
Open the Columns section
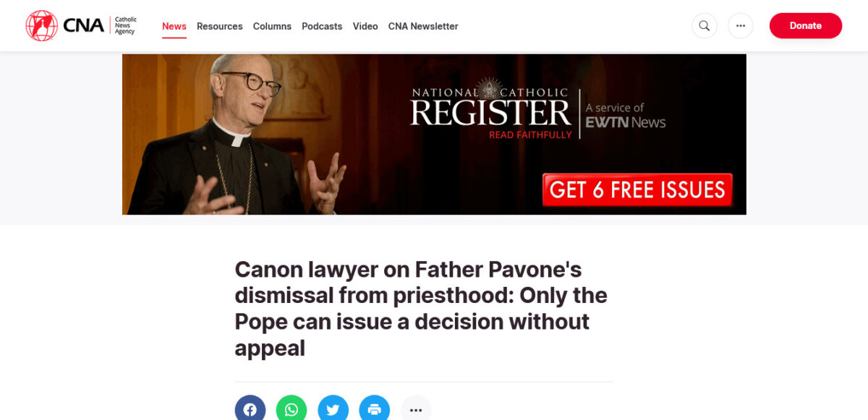coord(272,26)
